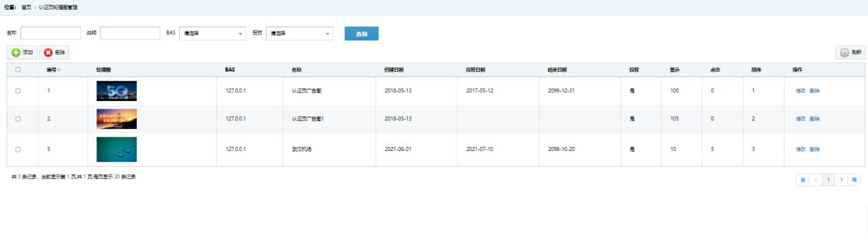The height and width of the screenshot is (252, 868).
Task: Click the 说明 search input field
Action: (130, 33)
